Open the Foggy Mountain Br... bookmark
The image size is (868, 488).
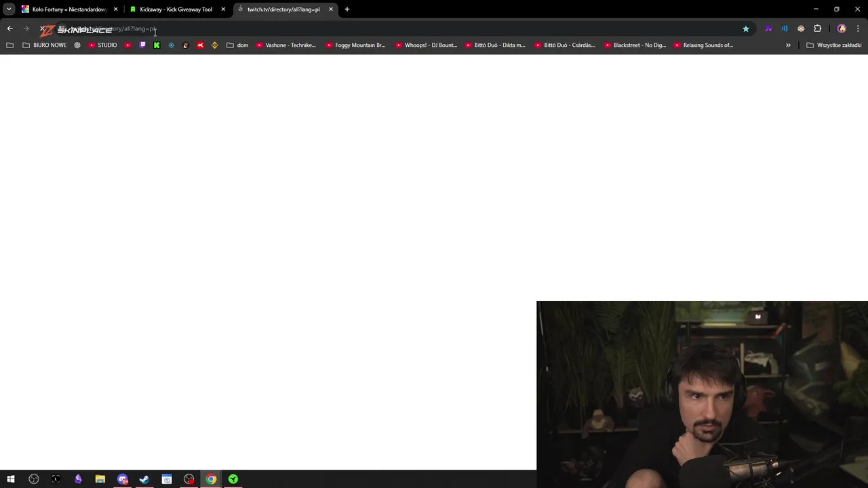355,45
